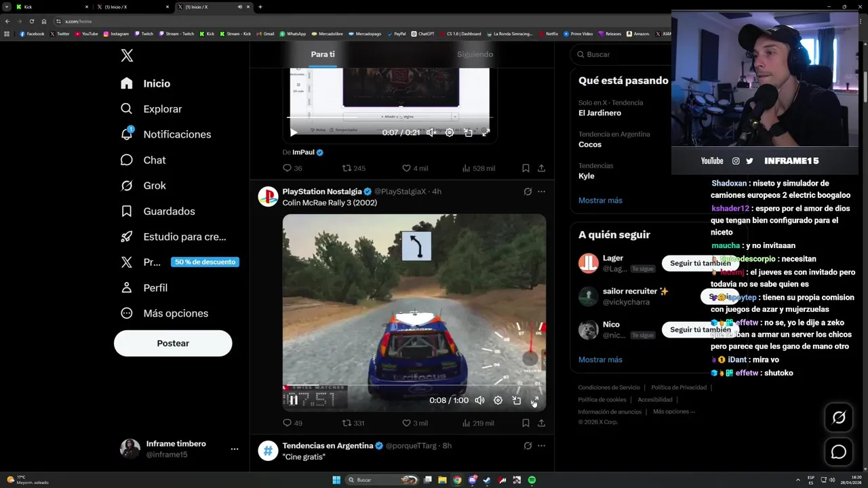This screenshot has width=868, height=488.
Task: Open Estudio para creadores rocket item
Action: click(x=173, y=237)
